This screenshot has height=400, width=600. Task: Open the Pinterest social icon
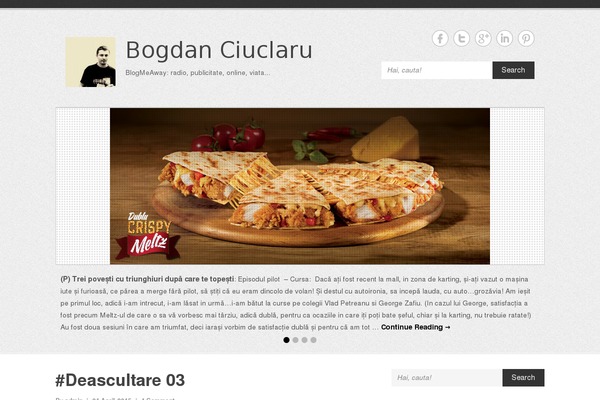tap(526, 39)
